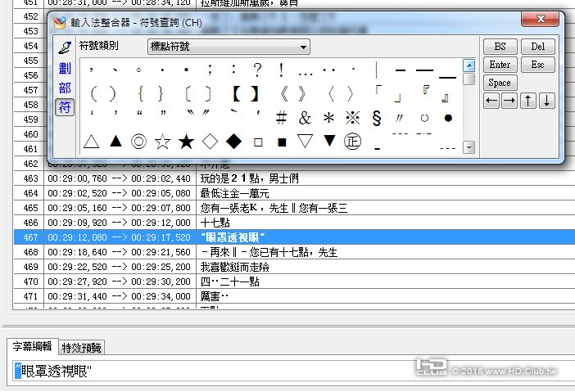Click the right arrow key button
This screenshot has width=575, height=392.
509,101
